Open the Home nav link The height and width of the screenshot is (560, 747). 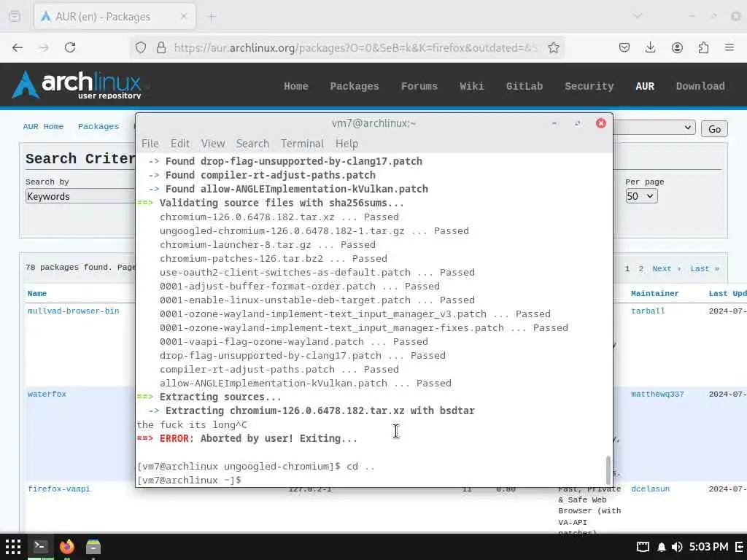tap(296, 86)
